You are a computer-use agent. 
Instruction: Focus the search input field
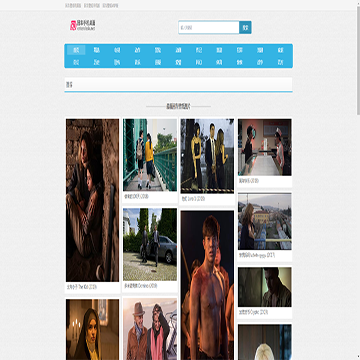tap(209, 27)
